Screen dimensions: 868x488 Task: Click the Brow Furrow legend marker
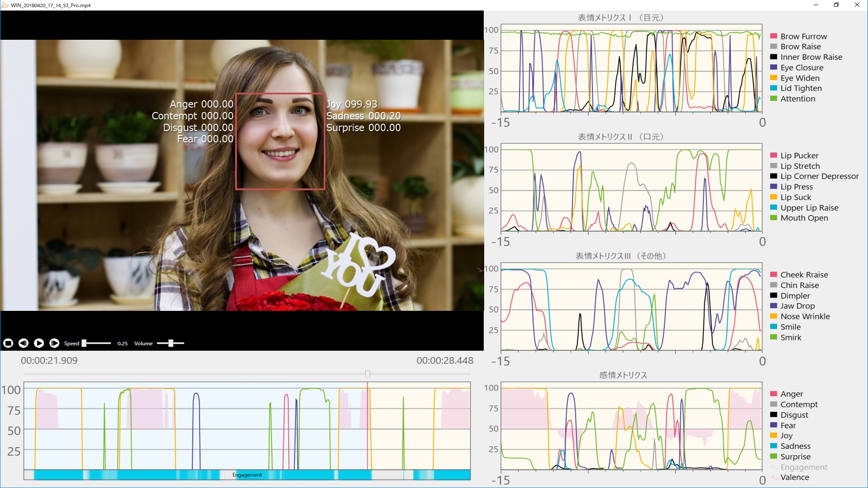(774, 36)
